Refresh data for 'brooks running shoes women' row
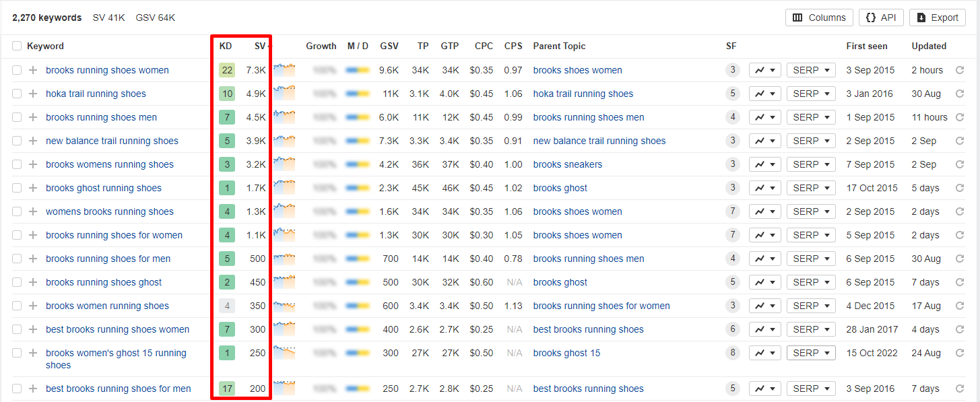 pyautogui.click(x=960, y=70)
